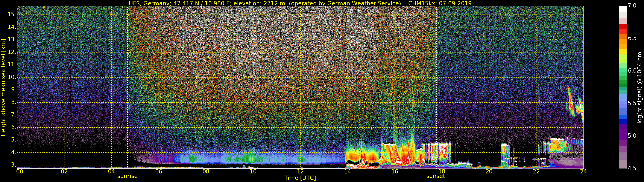Click the sunrise label below the time axis
Viewport: 644px width, 182px height.
(x=128, y=176)
